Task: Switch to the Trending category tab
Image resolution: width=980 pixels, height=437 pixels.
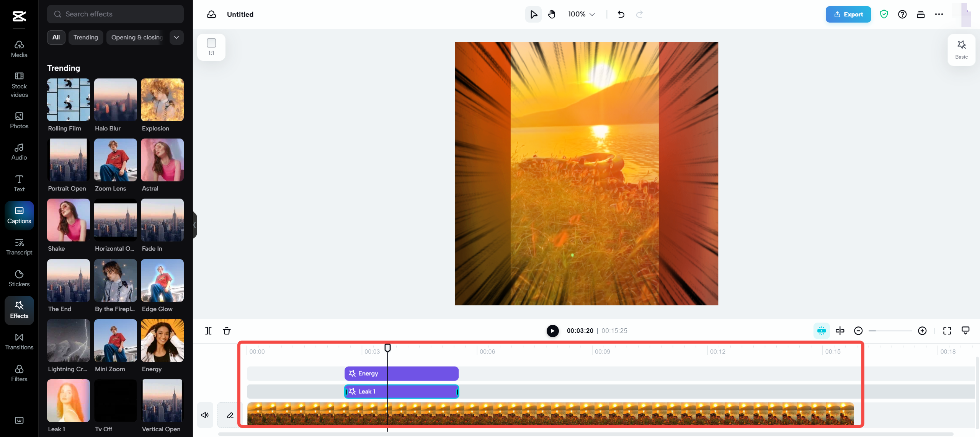Action: coord(86,38)
